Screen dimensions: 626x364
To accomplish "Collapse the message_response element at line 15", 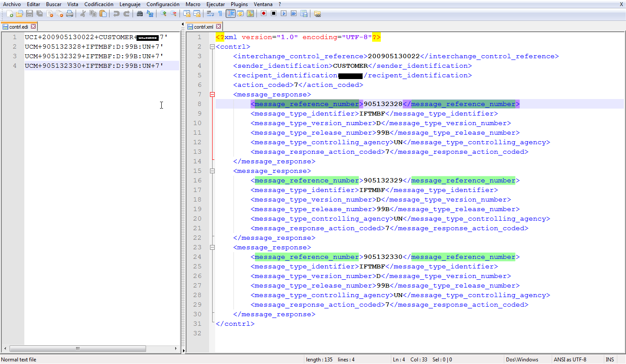I will tap(212, 171).
